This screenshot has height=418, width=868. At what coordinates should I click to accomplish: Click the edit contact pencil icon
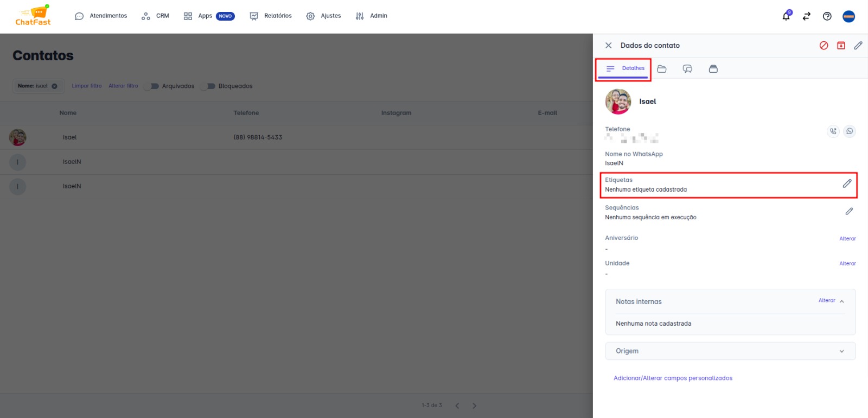858,46
